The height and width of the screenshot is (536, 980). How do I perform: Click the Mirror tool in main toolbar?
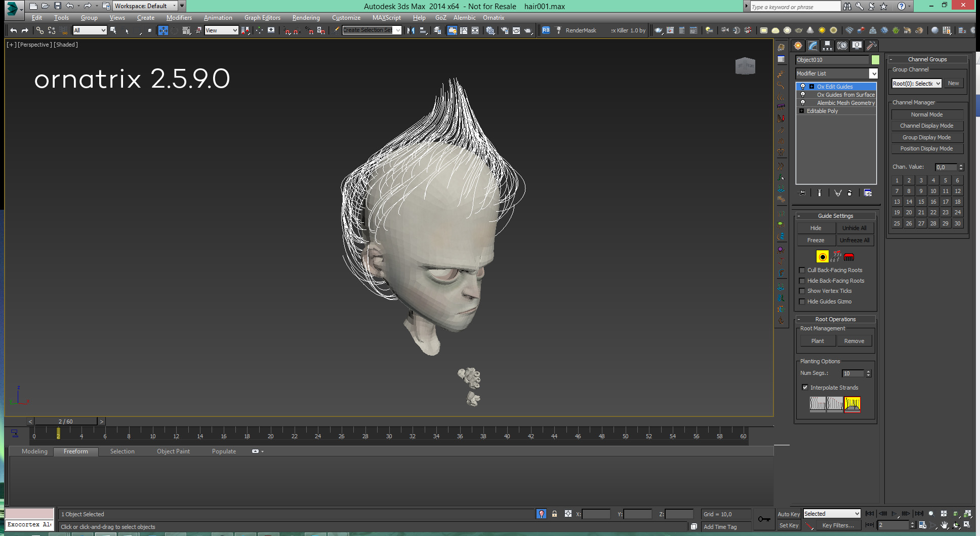click(x=411, y=30)
